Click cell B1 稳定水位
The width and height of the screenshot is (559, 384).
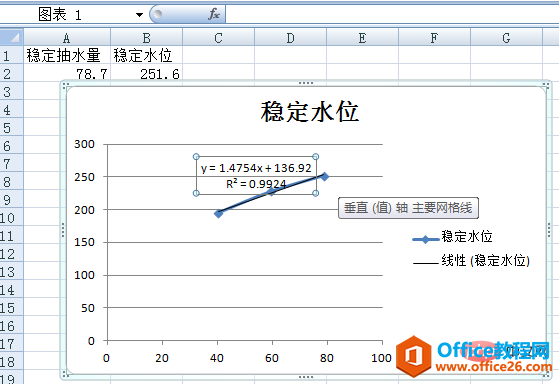click(147, 55)
